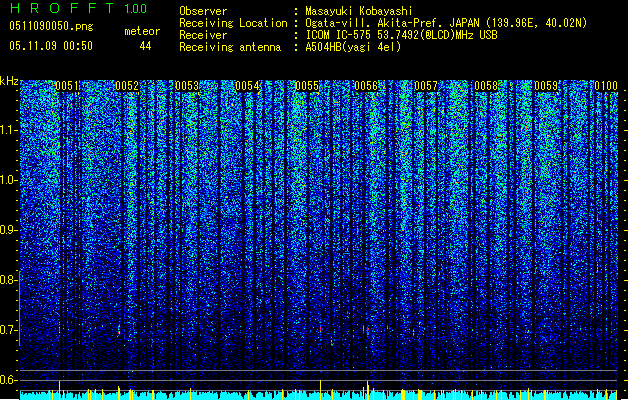Click the Receiving antenna label
This screenshot has width=629, height=400.
tap(230, 47)
